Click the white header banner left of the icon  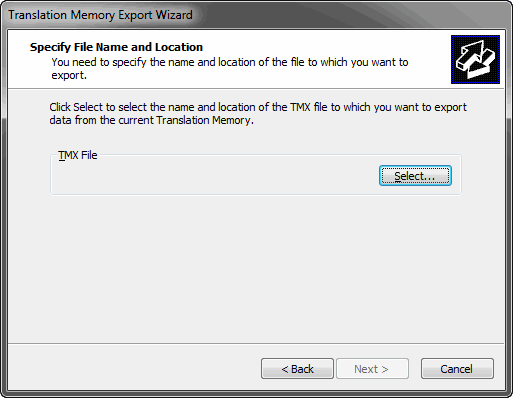[x=229, y=59]
